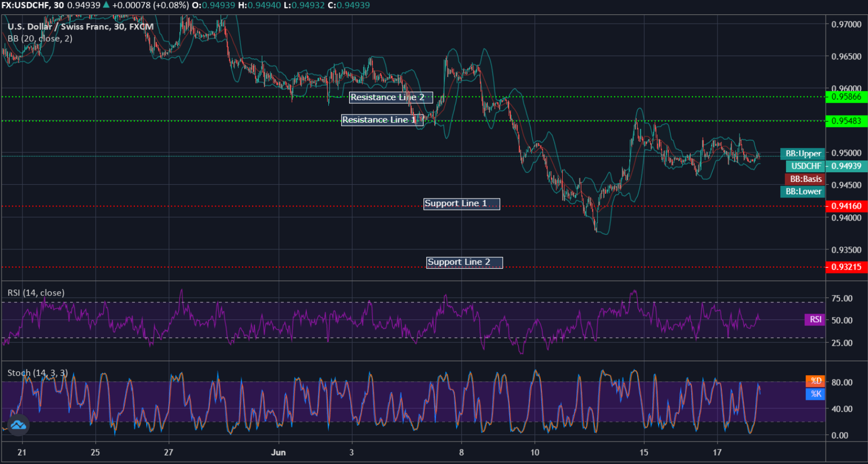Select the Resistance Line 1 label

(382, 120)
